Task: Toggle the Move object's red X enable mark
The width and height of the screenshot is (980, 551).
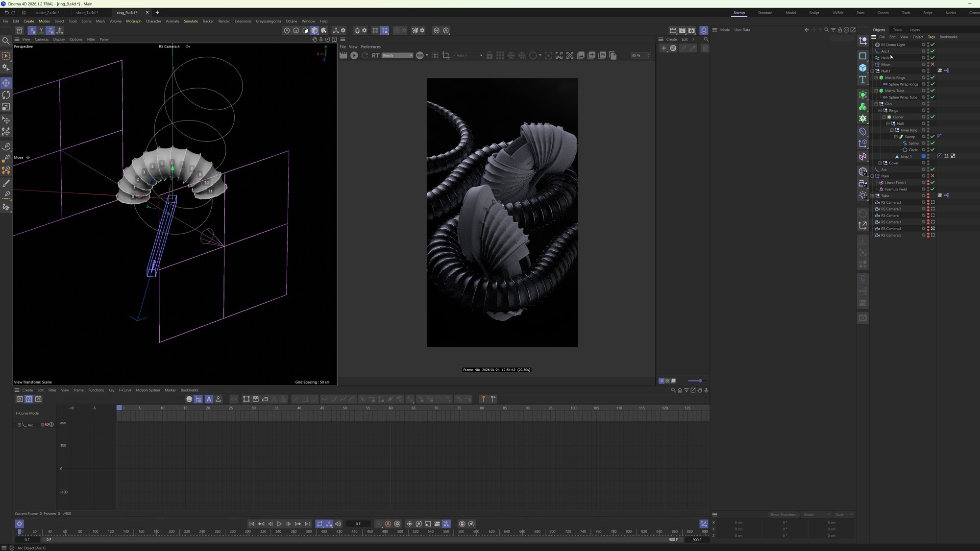Action: (x=932, y=65)
